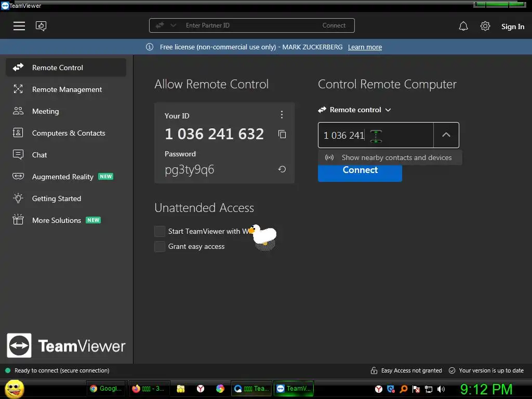
Task: Click the Remote Management expand-arrows icon
Action: (18, 89)
